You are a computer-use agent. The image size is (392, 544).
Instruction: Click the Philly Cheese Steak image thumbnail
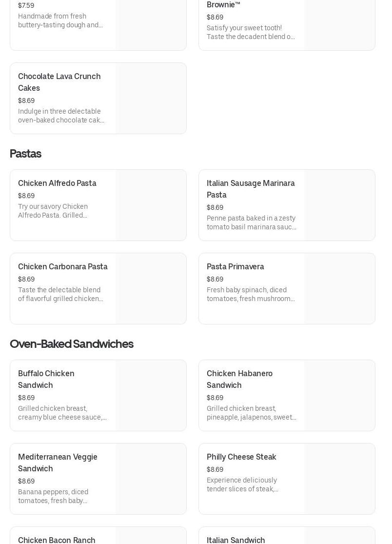pyautogui.click(x=339, y=479)
